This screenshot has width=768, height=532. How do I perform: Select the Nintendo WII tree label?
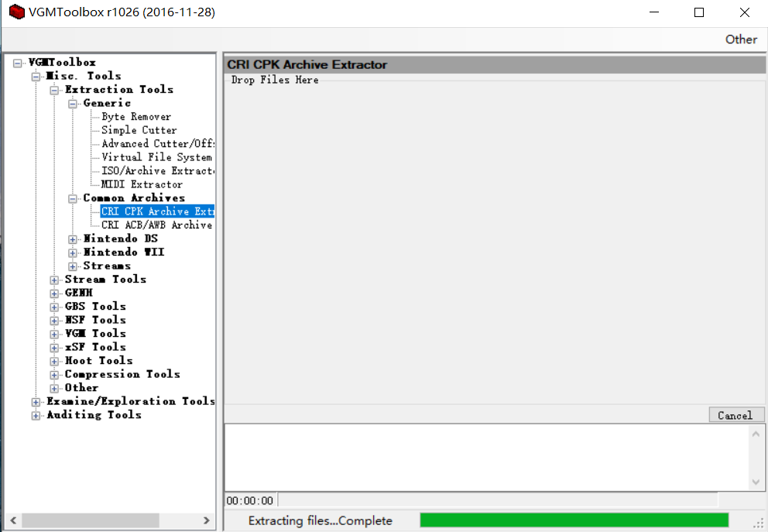point(124,252)
